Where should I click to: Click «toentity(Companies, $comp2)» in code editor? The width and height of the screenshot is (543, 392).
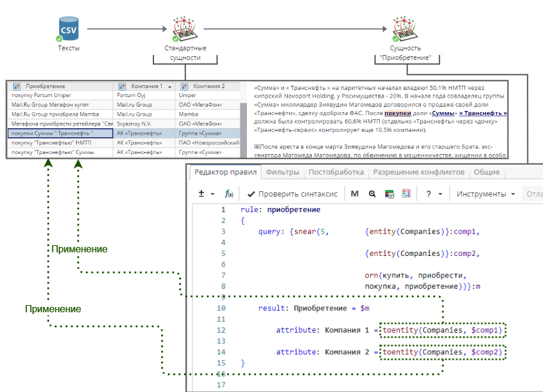tap(442, 352)
